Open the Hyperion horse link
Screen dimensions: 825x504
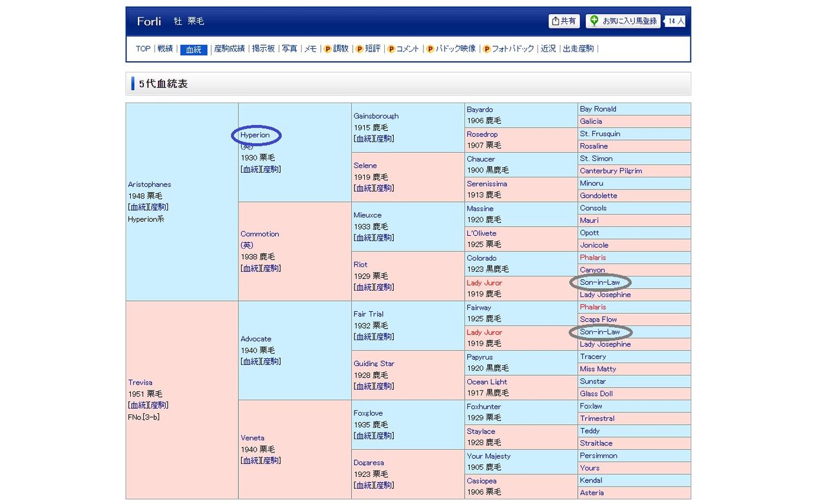tap(255, 135)
